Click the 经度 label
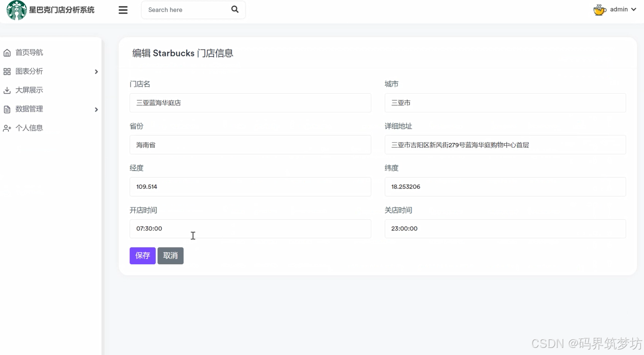 136,168
